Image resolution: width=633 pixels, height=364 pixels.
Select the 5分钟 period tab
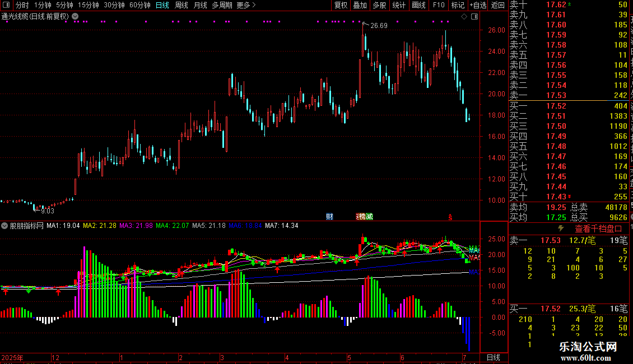[x=64, y=5]
